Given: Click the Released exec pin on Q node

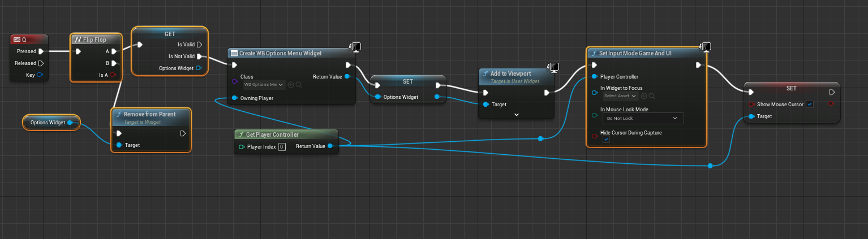Looking at the screenshot, I should click(x=41, y=63).
